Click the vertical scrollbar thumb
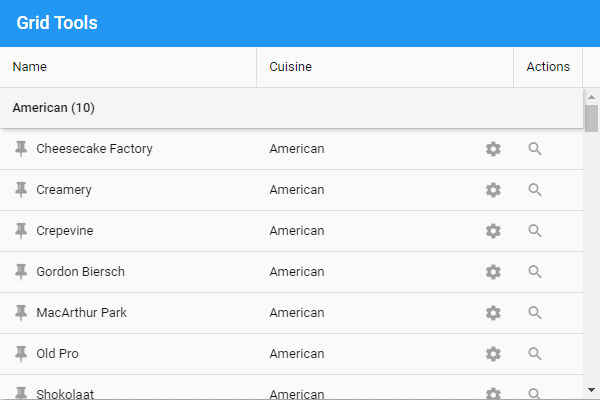The height and width of the screenshot is (400, 600). point(592,118)
